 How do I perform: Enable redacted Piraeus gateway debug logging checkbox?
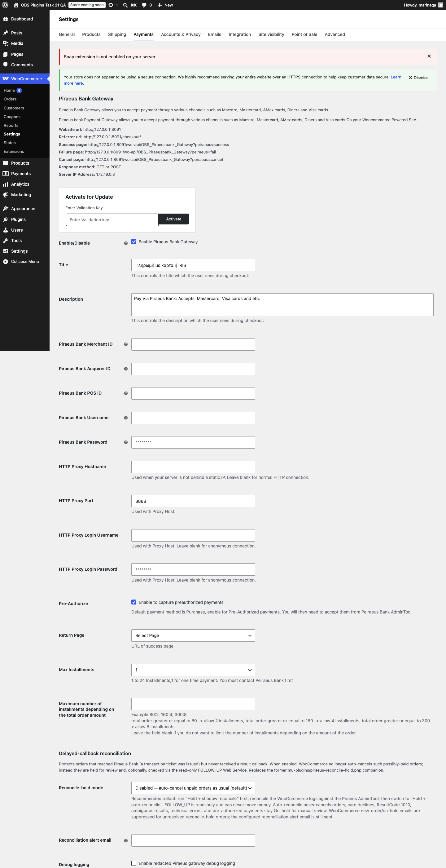(133, 863)
